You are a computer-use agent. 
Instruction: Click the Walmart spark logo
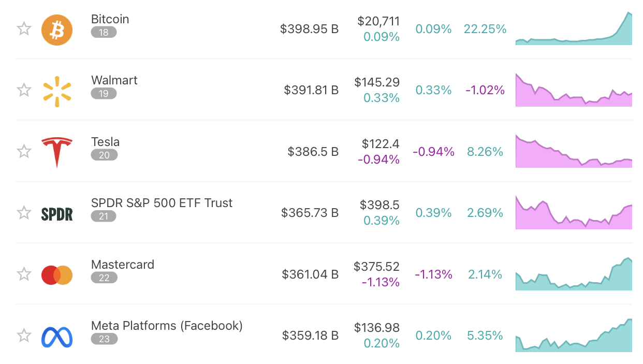pos(57,90)
